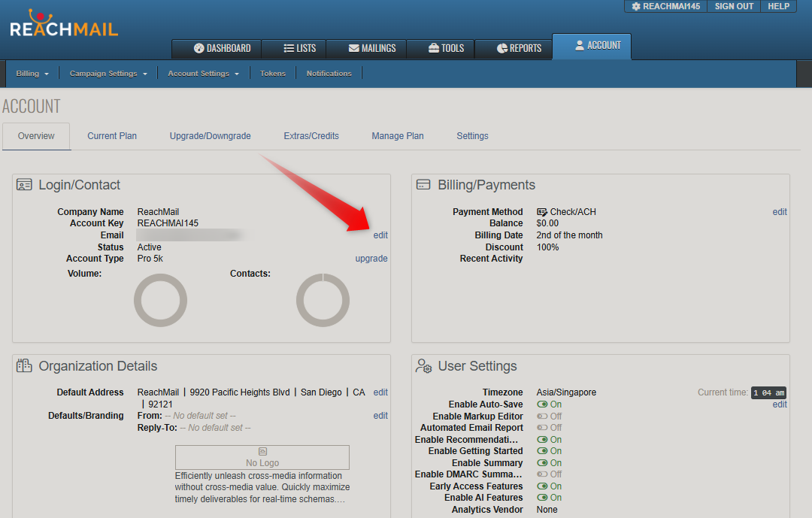Turn on Enable Markup Editor switch
Viewport: 812px width, 518px height.
click(x=542, y=417)
